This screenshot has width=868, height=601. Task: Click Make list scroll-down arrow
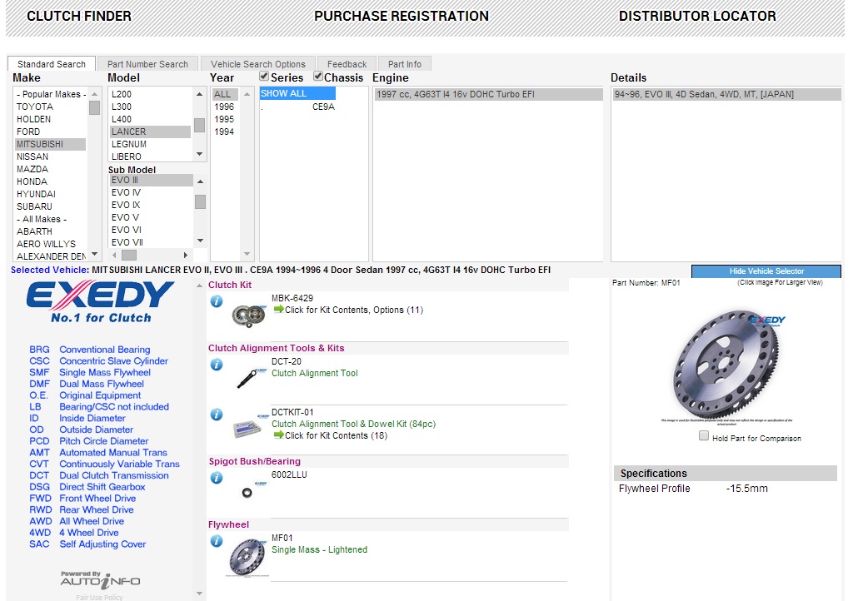click(x=95, y=254)
